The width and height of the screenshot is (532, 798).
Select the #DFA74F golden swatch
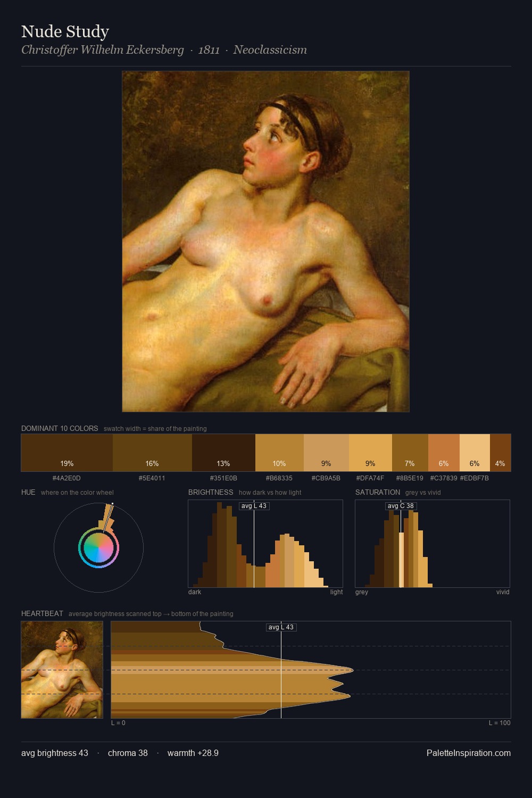370,453
